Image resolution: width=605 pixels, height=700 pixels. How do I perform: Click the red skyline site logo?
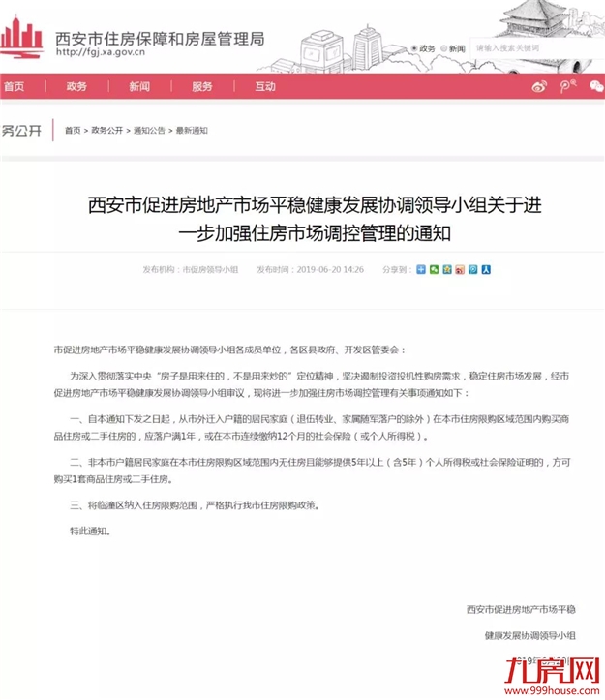22,38
